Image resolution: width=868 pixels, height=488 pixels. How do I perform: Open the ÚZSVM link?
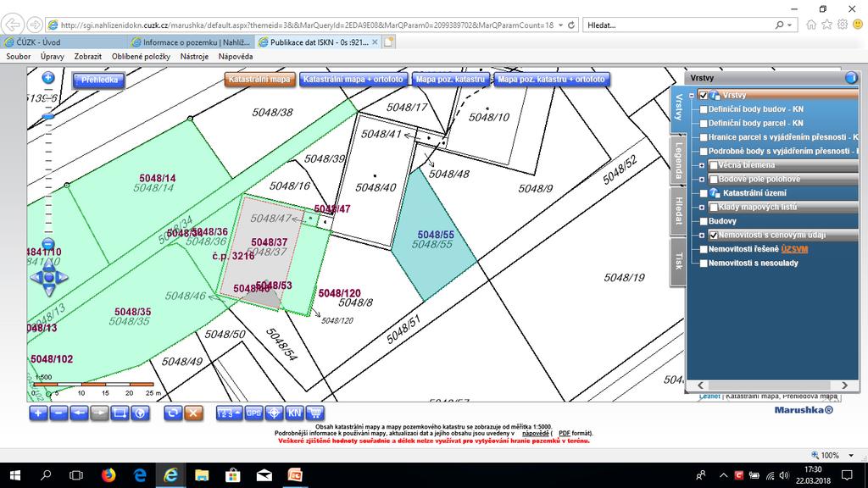point(793,250)
